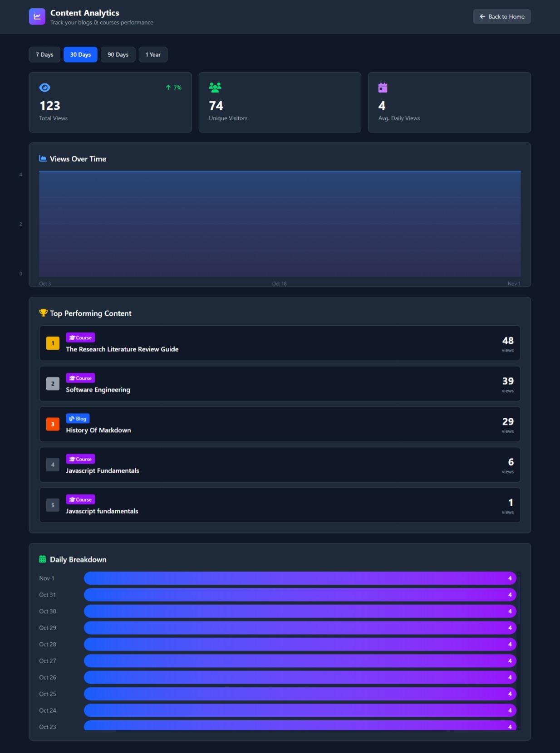The image size is (560, 753).
Task: Click the Oct 3 axis label
Action: point(45,284)
